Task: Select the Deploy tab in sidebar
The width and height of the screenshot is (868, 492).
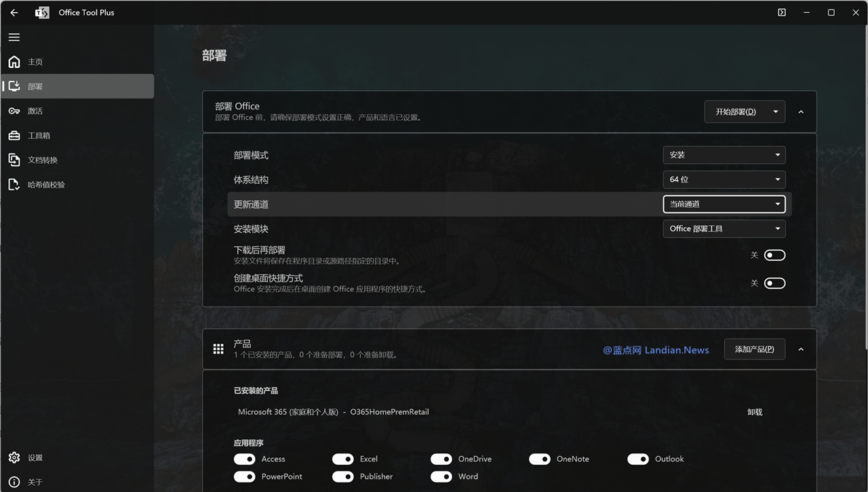Action: 77,86
